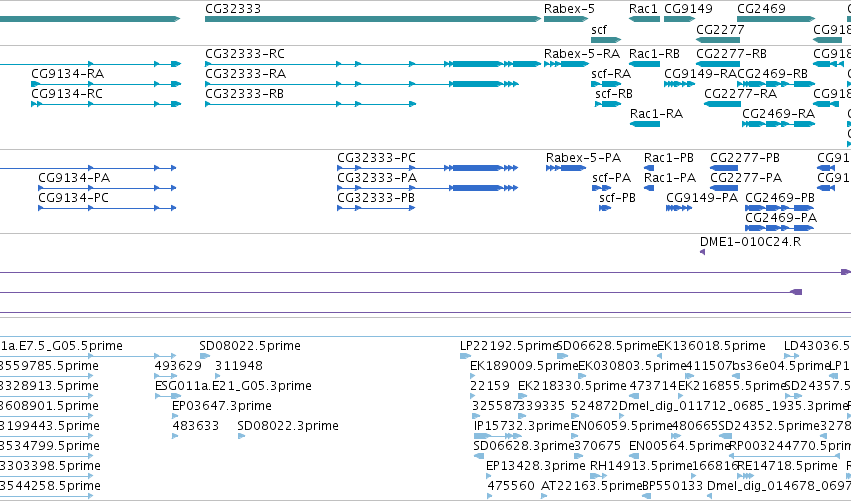This screenshot has width=851, height=501.
Task: Select EST EP03647.3prime
Action: click(175, 416)
